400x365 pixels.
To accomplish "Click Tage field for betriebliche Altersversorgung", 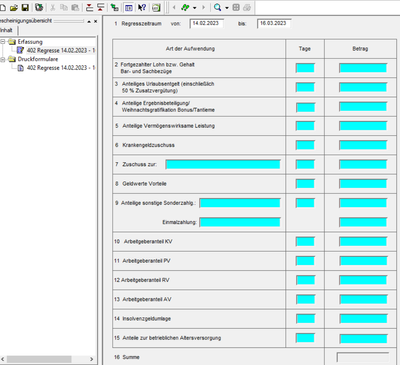I will click(x=305, y=338).
